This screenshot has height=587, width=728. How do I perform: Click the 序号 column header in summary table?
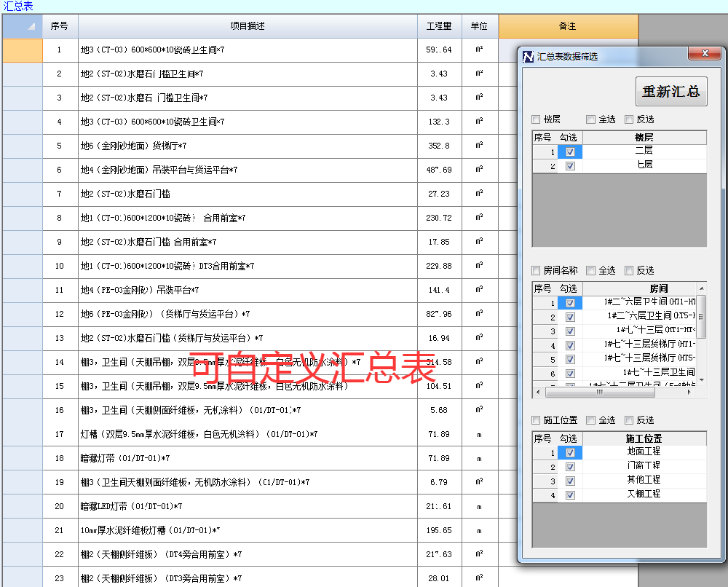60,26
